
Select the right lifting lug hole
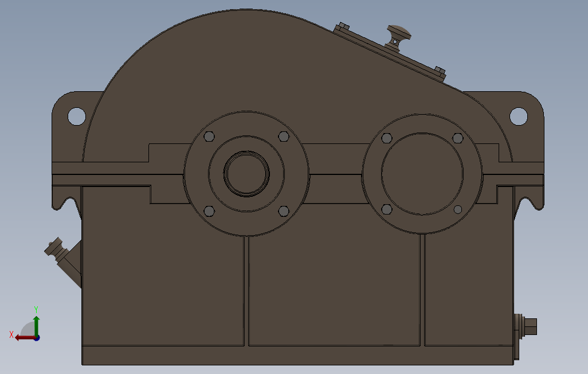coord(519,116)
